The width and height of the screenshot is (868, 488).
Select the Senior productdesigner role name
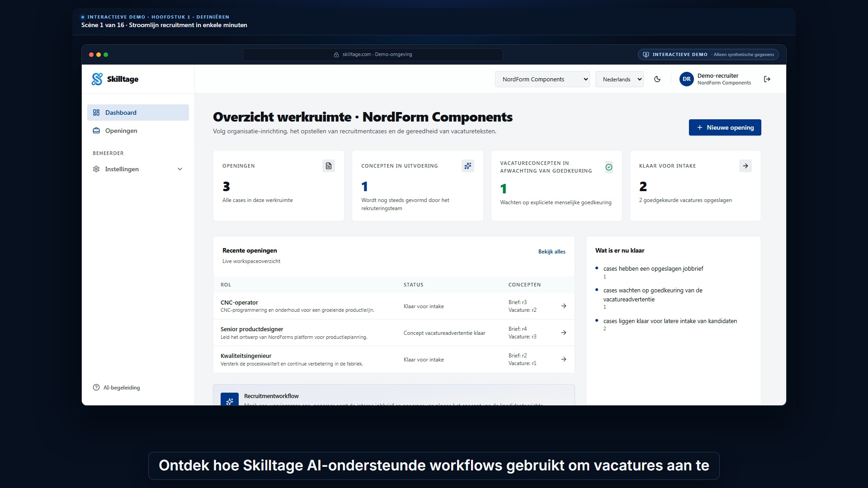point(252,329)
